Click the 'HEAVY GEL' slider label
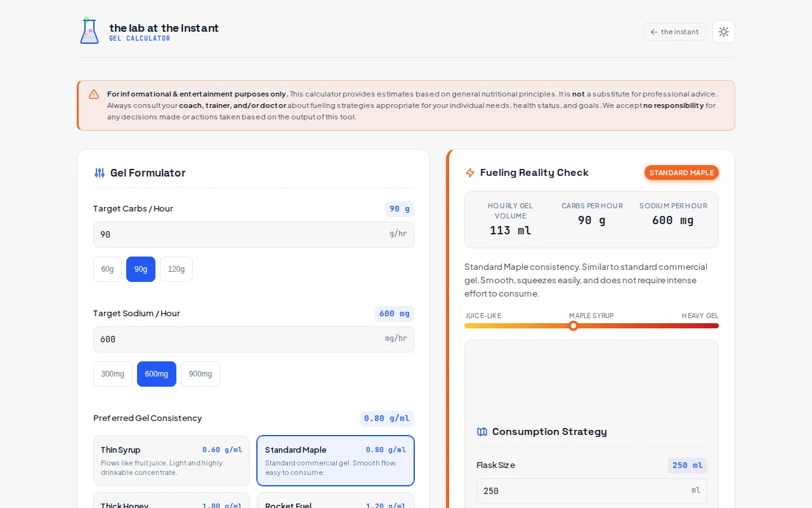Viewport: 812px width, 508px height. point(700,316)
